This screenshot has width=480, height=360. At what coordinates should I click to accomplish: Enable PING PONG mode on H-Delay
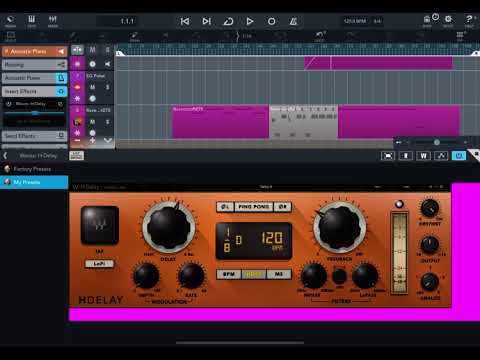[x=254, y=207]
